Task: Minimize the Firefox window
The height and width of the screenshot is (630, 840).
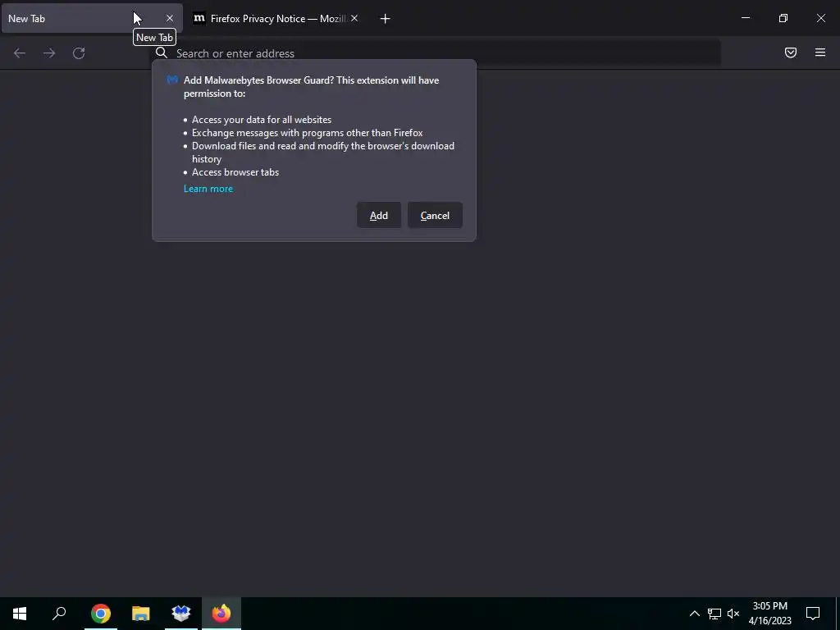Action: [745, 18]
